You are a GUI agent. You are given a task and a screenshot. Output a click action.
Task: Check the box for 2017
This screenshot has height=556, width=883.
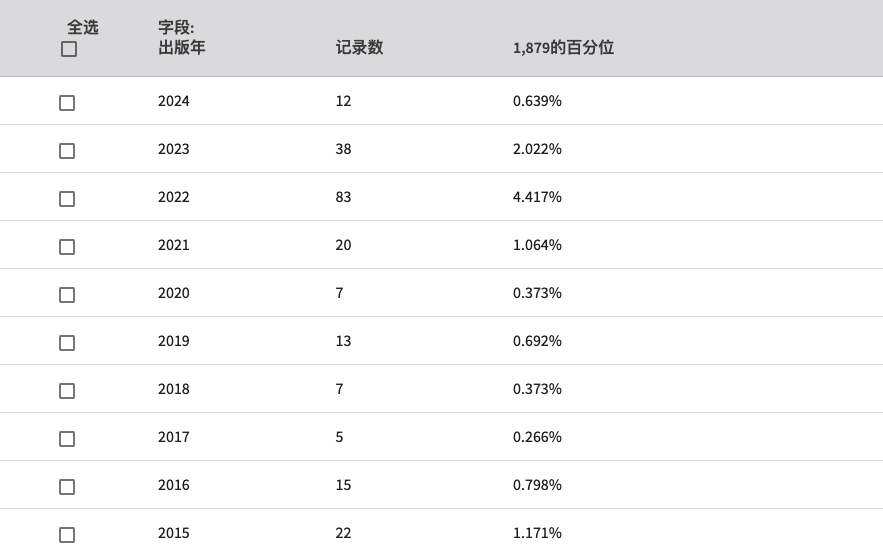67,439
